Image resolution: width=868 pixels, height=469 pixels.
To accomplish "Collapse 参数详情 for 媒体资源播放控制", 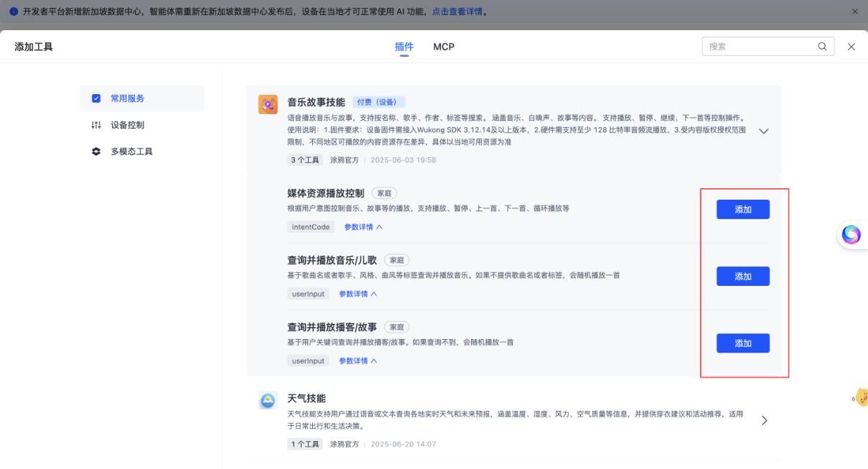I will 363,227.
